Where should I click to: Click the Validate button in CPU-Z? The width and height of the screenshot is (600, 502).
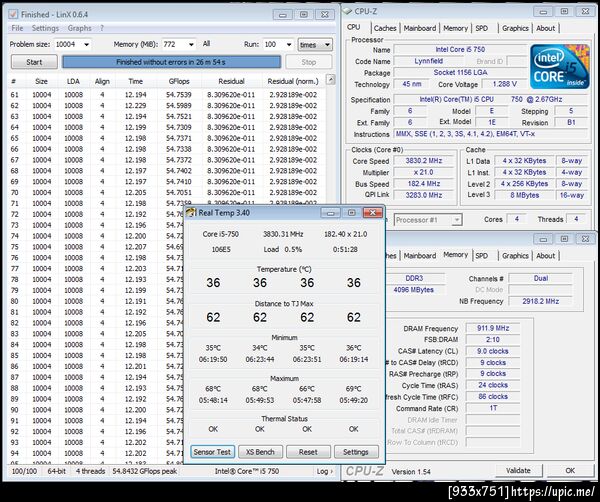pyautogui.click(x=518, y=470)
